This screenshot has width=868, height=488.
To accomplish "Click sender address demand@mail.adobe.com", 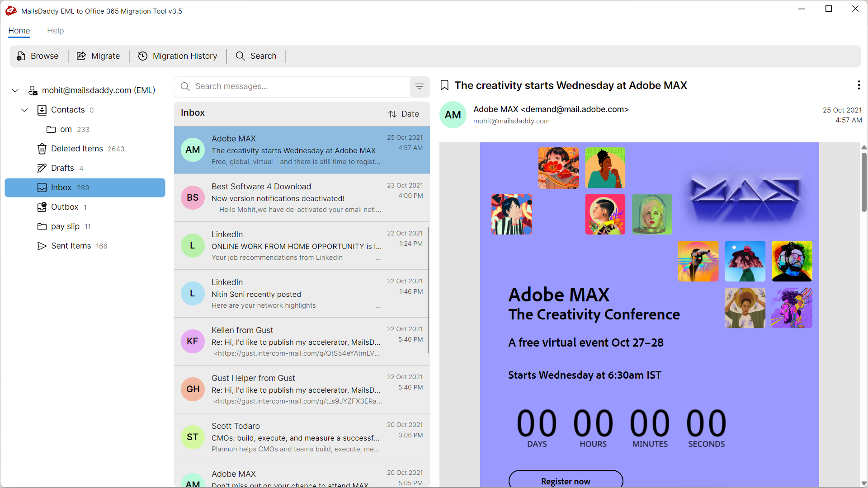I will click(575, 109).
